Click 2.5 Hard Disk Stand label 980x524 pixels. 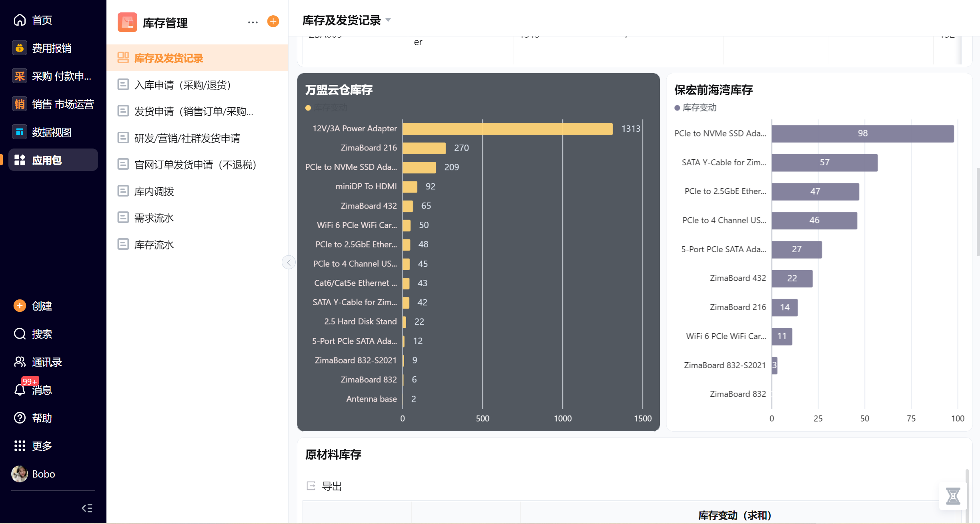pos(360,321)
